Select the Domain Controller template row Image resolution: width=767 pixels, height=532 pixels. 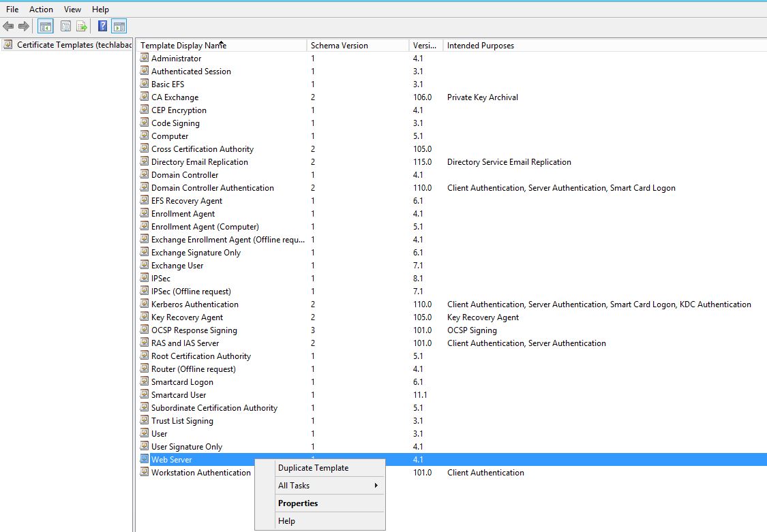[x=451, y=175]
